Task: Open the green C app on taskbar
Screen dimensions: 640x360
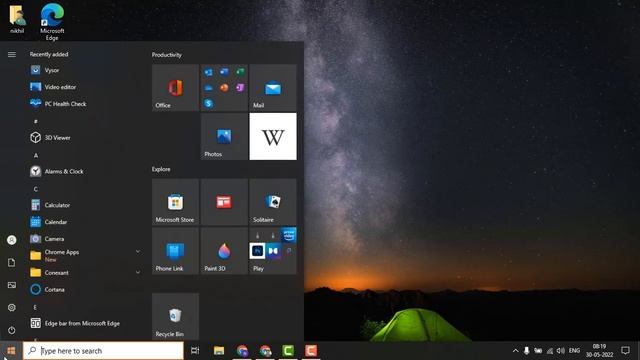Action: click(288, 351)
